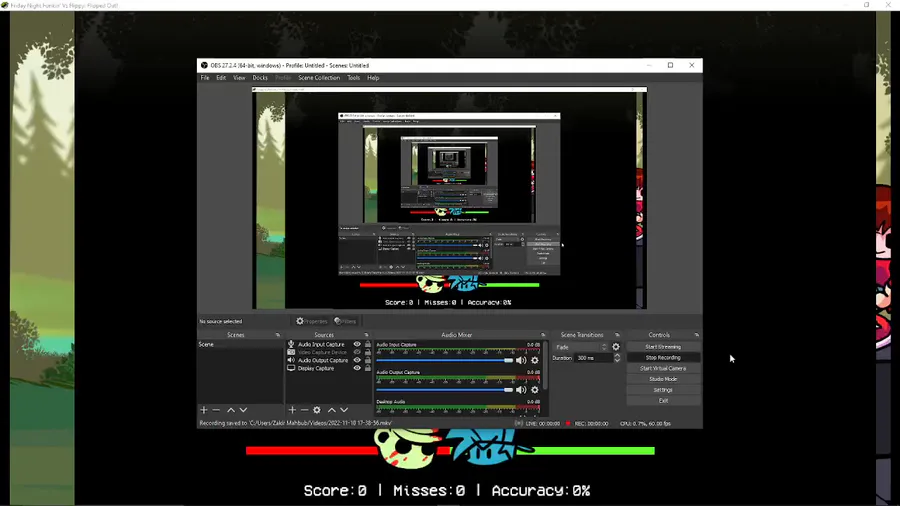Undock the Sources panel
The image size is (900, 506).
click(366, 335)
